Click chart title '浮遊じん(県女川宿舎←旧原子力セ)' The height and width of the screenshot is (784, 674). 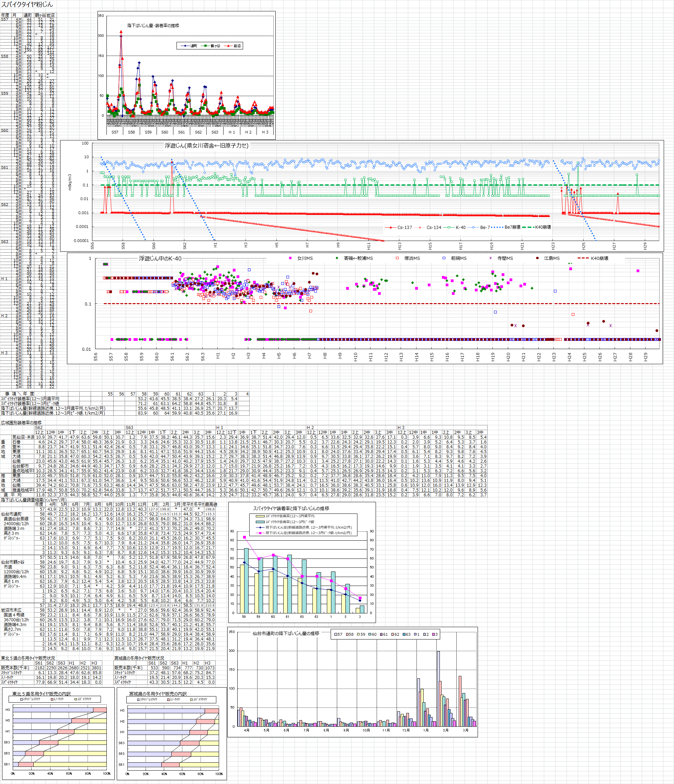click(207, 145)
